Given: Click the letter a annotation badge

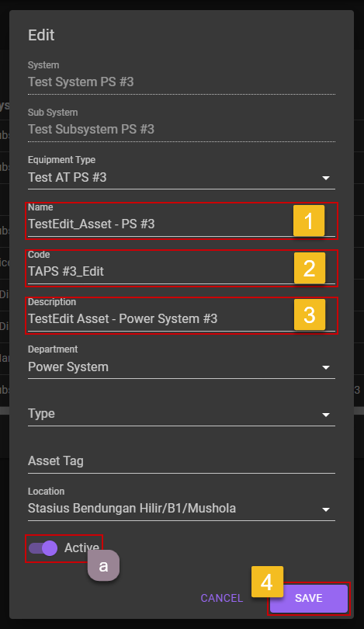Looking at the screenshot, I should pyautogui.click(x=103, y=565).
